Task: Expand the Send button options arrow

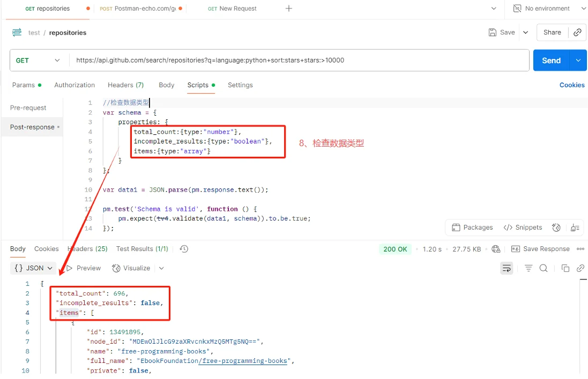Action: tap(578, 60)
